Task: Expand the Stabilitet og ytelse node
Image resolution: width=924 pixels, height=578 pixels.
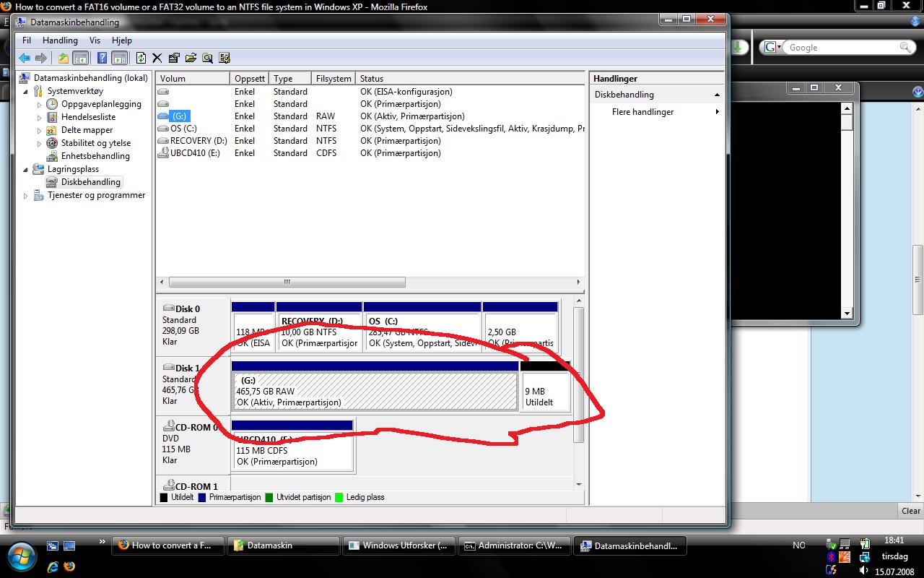Action: pyautogui.click(x=40, y=144)
